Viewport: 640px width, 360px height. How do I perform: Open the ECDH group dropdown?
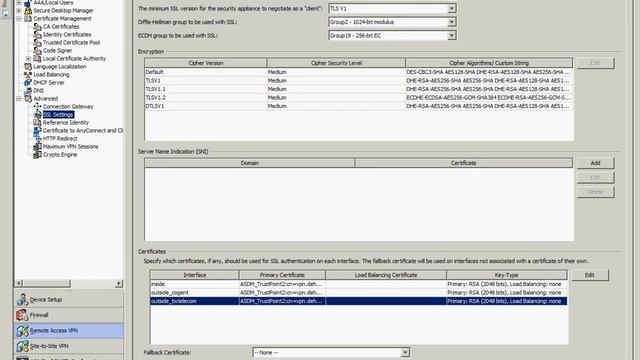[x=451, y=36]
